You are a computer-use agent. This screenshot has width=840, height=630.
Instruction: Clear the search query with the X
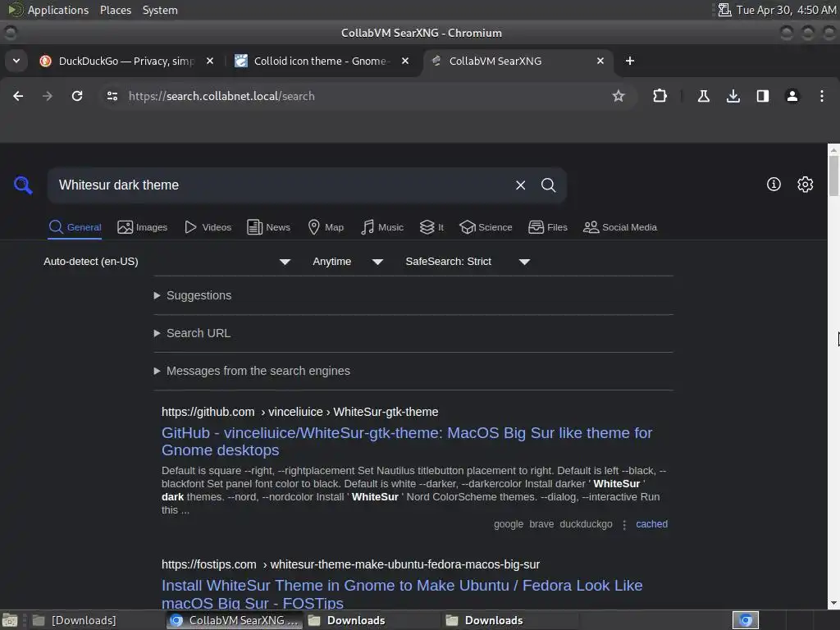pyautogui.click(x=520, y=185)
